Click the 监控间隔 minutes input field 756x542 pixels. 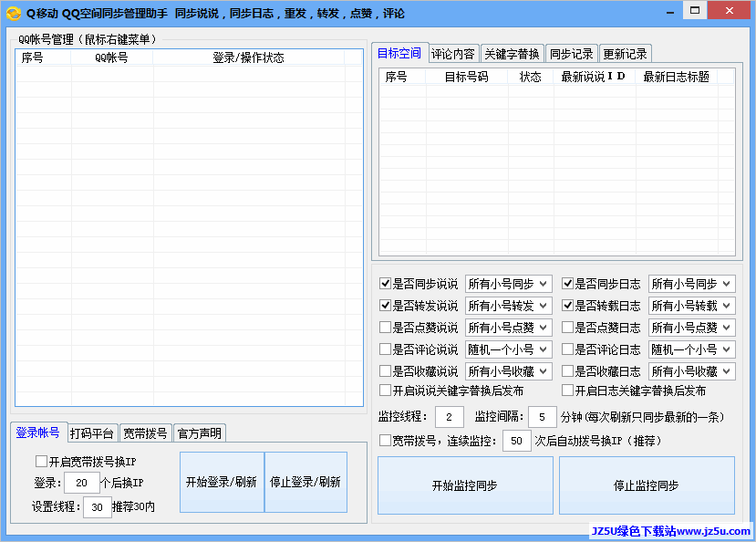click(x=543, y=417)
